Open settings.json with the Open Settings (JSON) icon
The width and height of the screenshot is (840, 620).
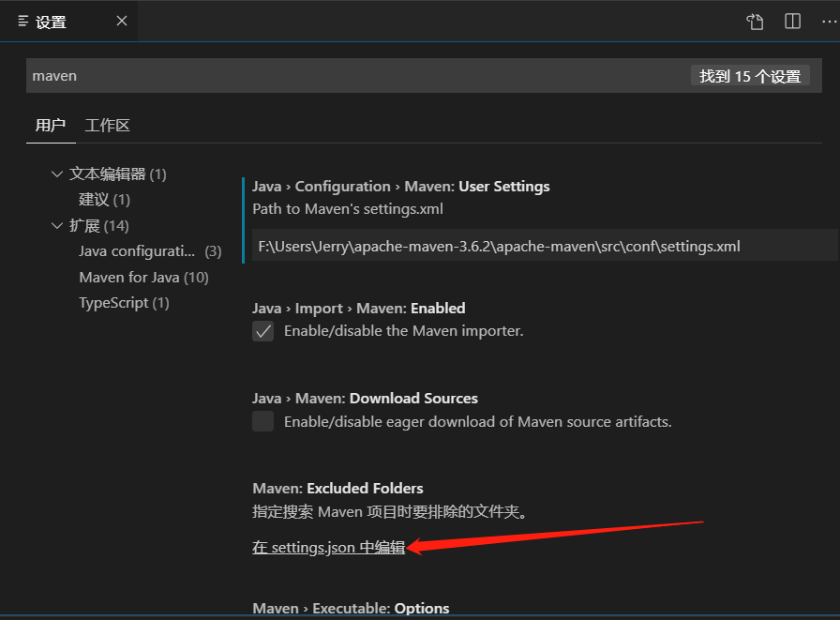tap(755, 21)
